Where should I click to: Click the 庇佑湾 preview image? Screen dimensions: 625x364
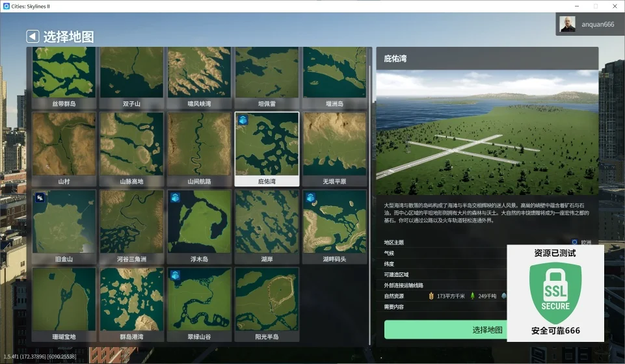tap(486, 133)
